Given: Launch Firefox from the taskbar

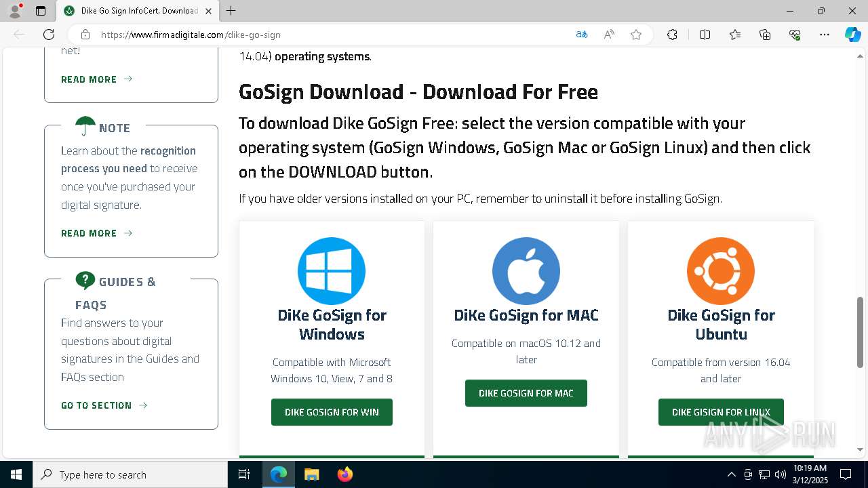Looking at the screenshot, I should click(x=344, y=474).
